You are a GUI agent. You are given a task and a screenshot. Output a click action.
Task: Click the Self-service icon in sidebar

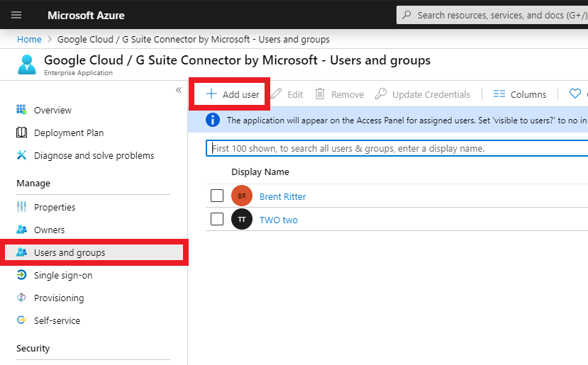click(x=21, y=320)
